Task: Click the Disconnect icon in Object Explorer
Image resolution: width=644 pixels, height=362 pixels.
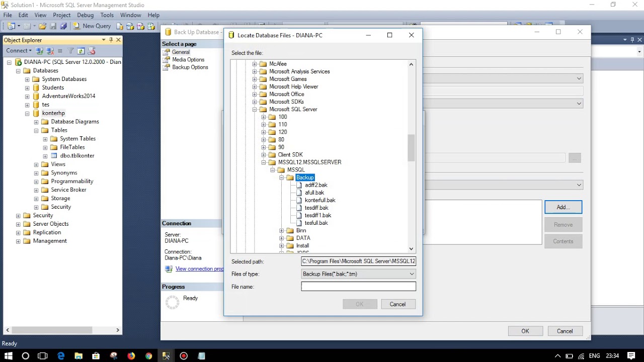Action: [x=50, y=51]
